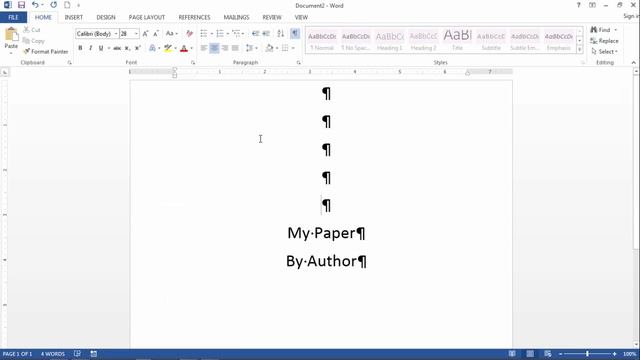Open highlight color dropdown arrow
Viewport: 640px width, 360px height.
click(x=176, y=48)
